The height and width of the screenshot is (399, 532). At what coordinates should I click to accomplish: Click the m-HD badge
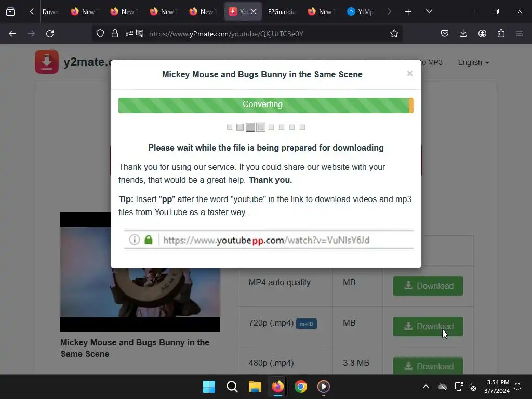tap(307, 324)
